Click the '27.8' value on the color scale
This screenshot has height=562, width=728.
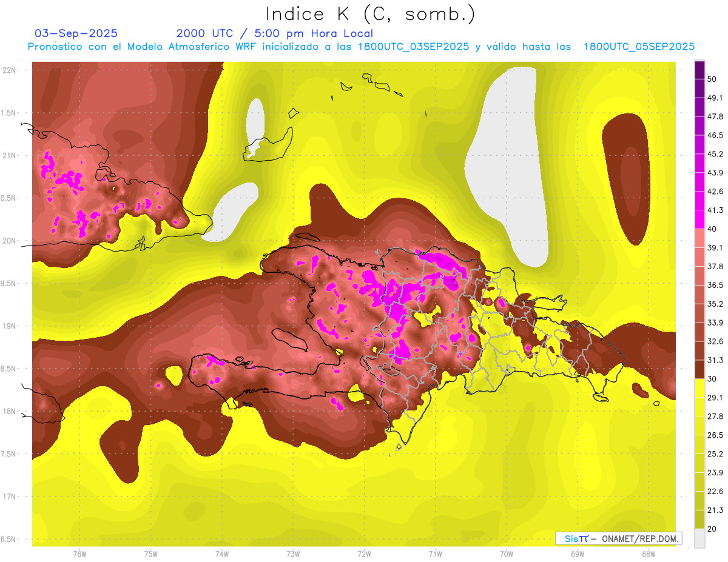tap(715, 416)
